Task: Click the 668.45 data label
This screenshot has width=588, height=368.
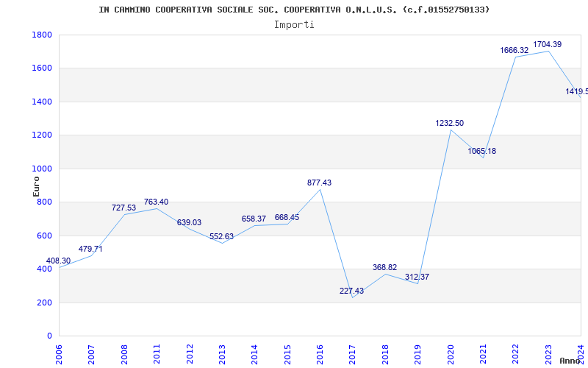Action: [x=287, y=217]
